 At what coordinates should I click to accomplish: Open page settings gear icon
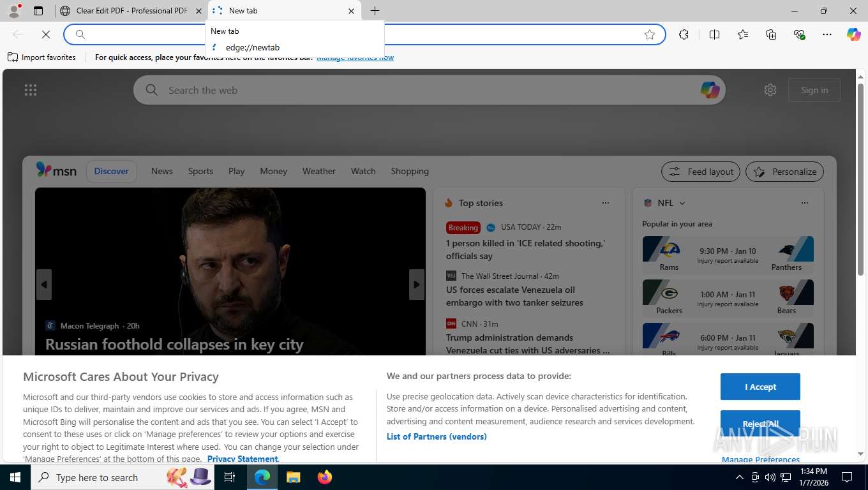point(770,90)
